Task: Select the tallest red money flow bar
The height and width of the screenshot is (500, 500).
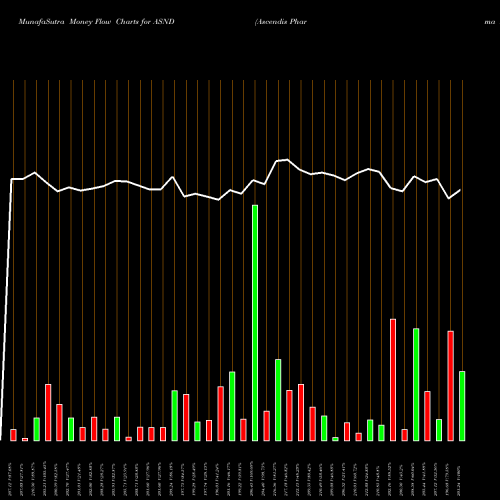Action: coord(393,380)
